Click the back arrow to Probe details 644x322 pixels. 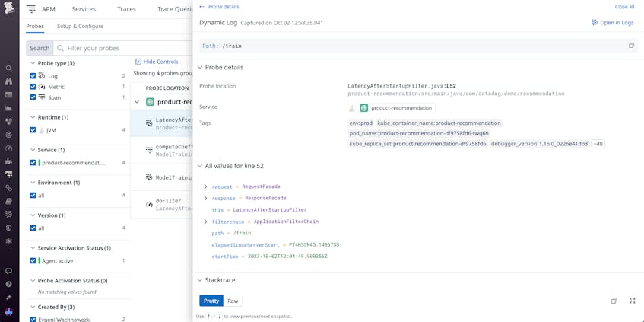tap(201, 7)
